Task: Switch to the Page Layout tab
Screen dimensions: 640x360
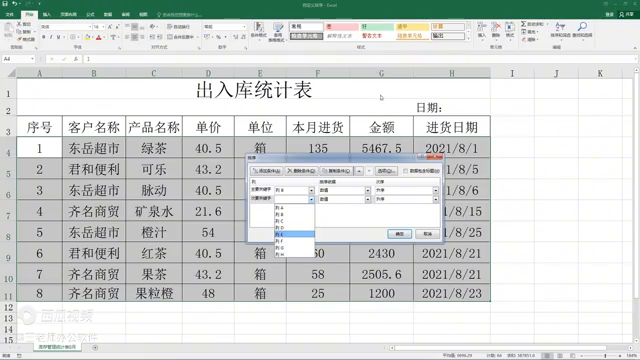Action: (68, 14)
